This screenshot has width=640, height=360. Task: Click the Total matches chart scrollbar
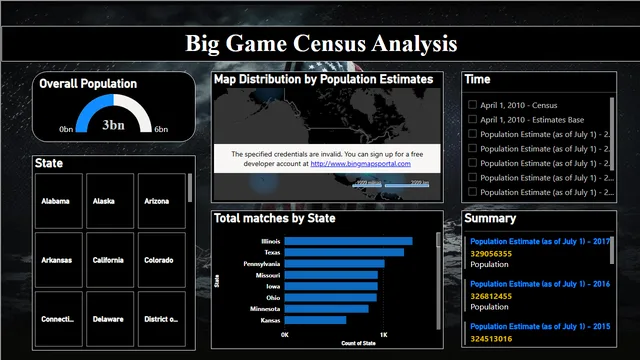pyautogui.click(x=438, y=240)
